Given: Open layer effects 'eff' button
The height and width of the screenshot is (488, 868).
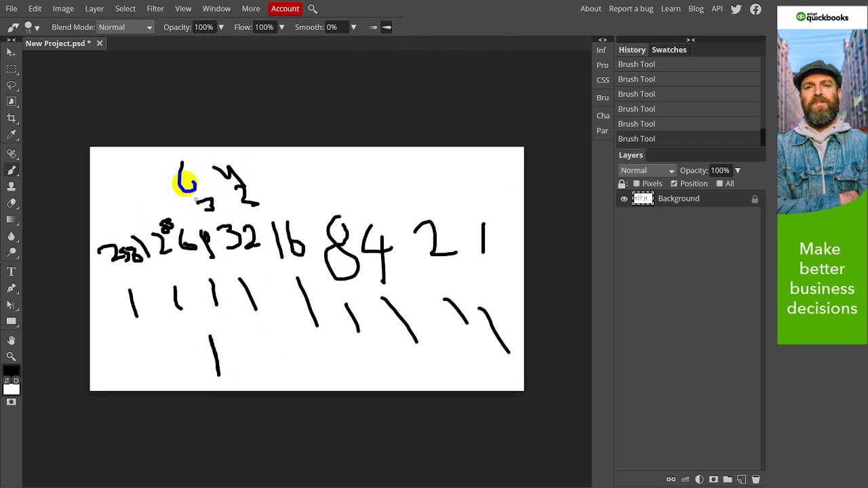Looking at the screenshot, I should 686,479.
